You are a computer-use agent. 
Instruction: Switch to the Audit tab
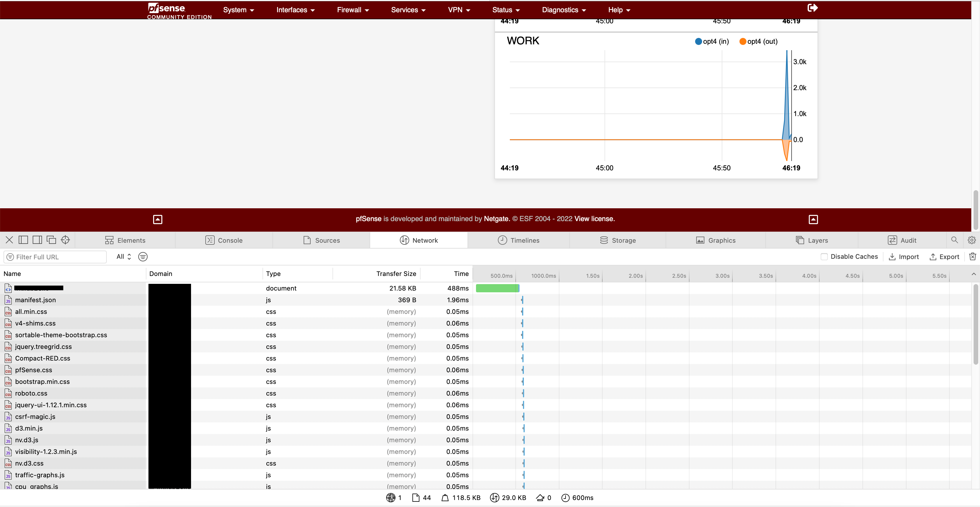(x=902, y=240)
